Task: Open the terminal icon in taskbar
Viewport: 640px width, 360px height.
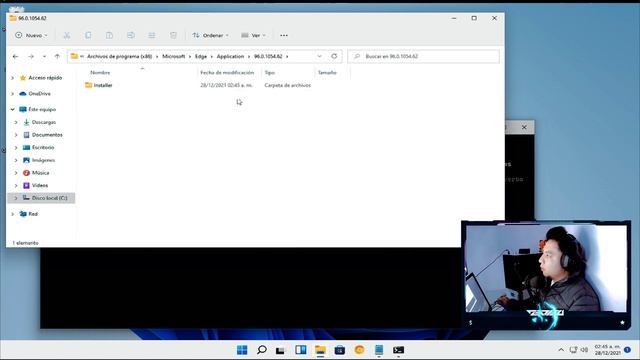Action: (398, 350)
